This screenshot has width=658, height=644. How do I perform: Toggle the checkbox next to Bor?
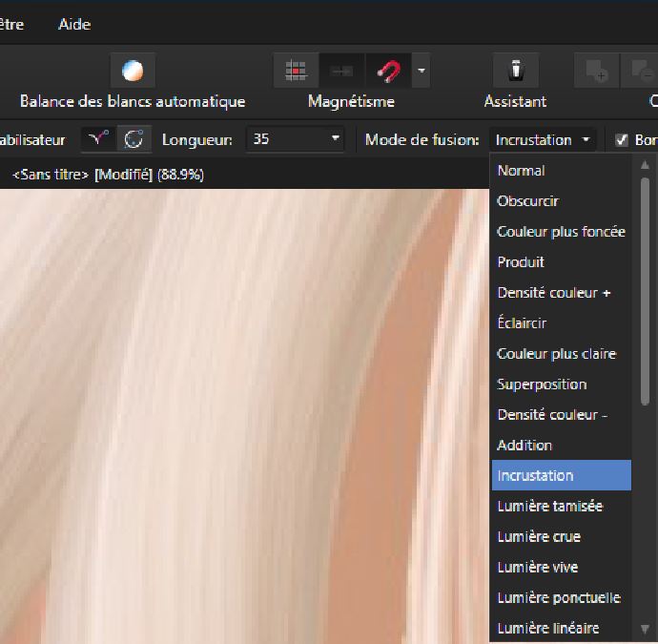[x=622, y=140]
